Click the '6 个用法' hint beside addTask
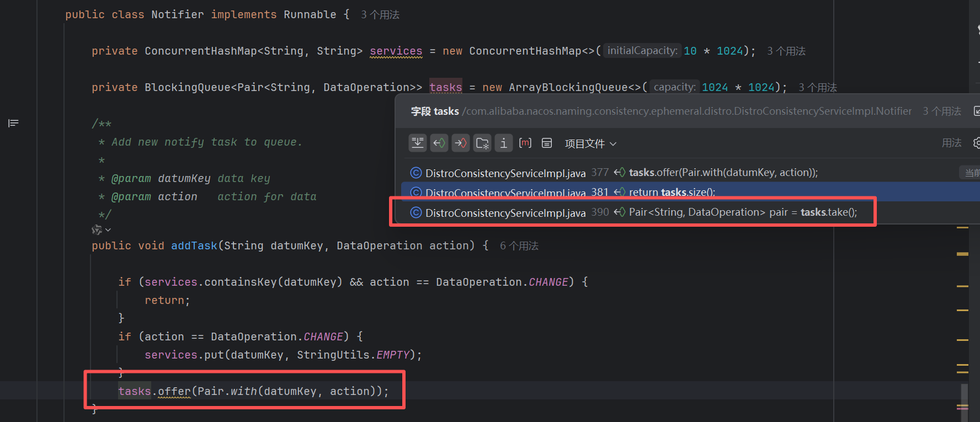The width and height of the screenshot is (980, 422). pyautogui.click(x=519, y=246)
